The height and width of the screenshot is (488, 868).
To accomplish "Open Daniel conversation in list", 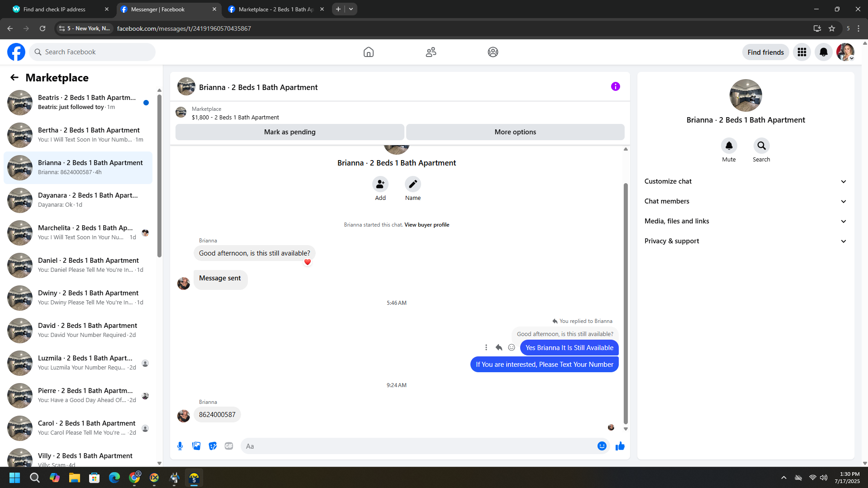I will 78,265.
